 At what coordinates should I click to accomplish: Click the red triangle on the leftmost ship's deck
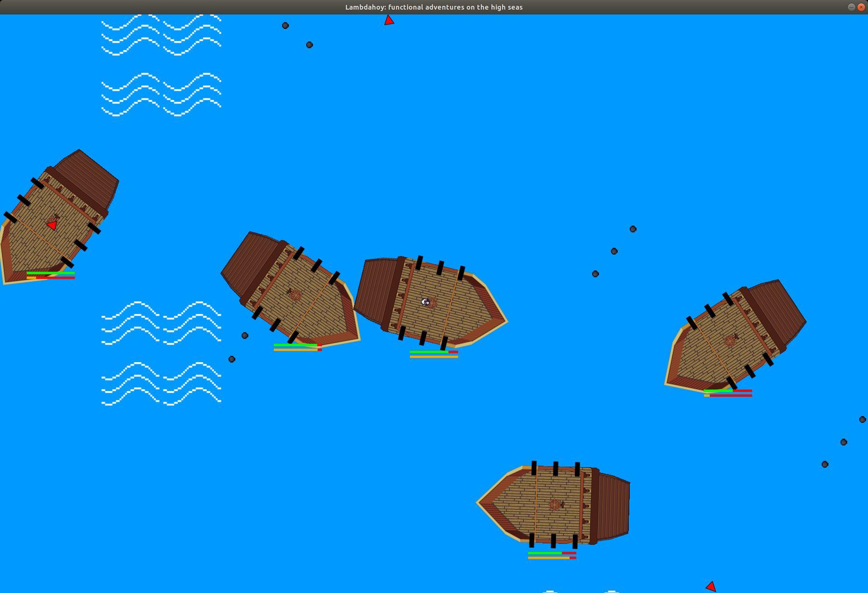pos(52,225)
